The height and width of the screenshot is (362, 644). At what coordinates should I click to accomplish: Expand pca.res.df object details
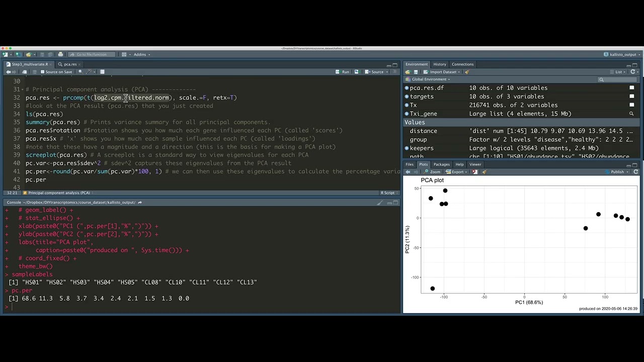pos(407,88)
